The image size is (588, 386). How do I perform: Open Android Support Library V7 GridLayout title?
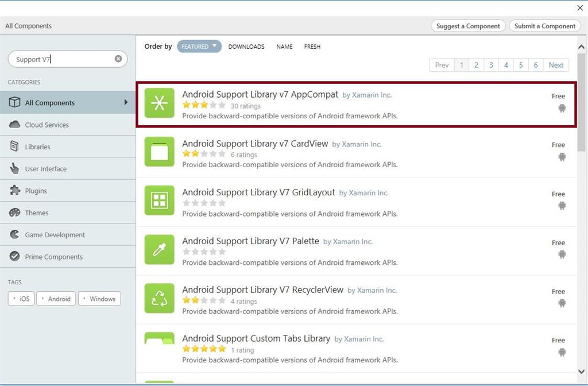coord(258,192)
